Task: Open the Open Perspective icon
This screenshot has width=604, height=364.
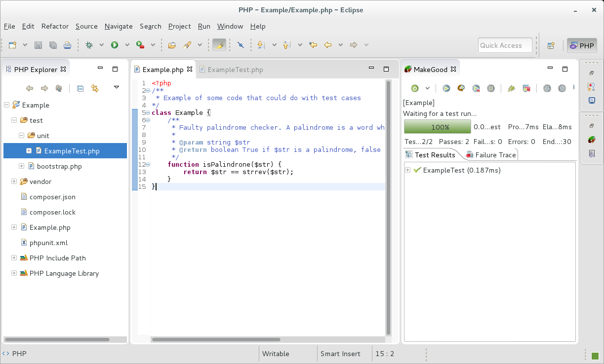Action: 551,45
